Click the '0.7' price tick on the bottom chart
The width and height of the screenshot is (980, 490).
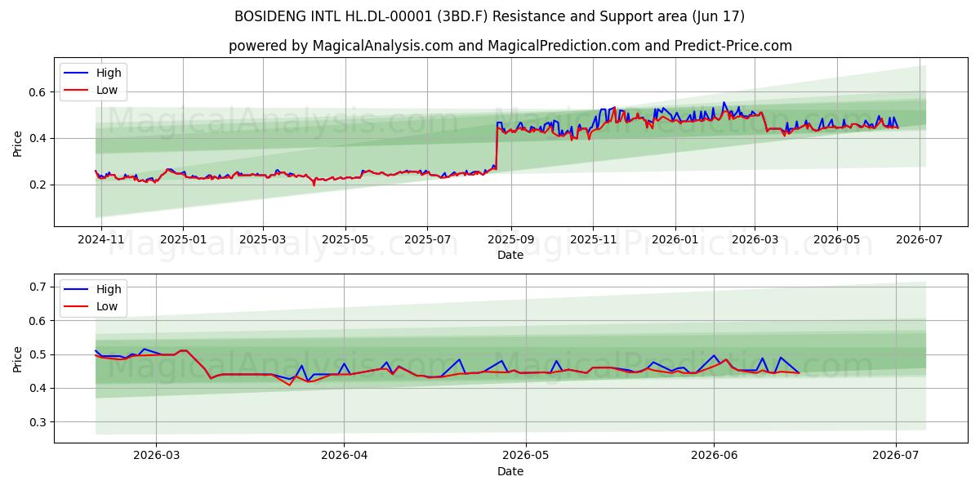(39, 287)
